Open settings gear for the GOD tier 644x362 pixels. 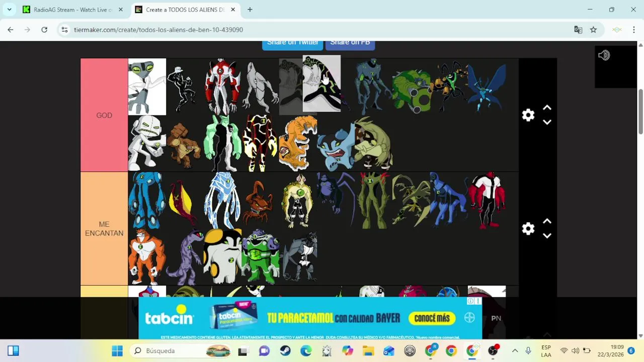click(528, 115)
